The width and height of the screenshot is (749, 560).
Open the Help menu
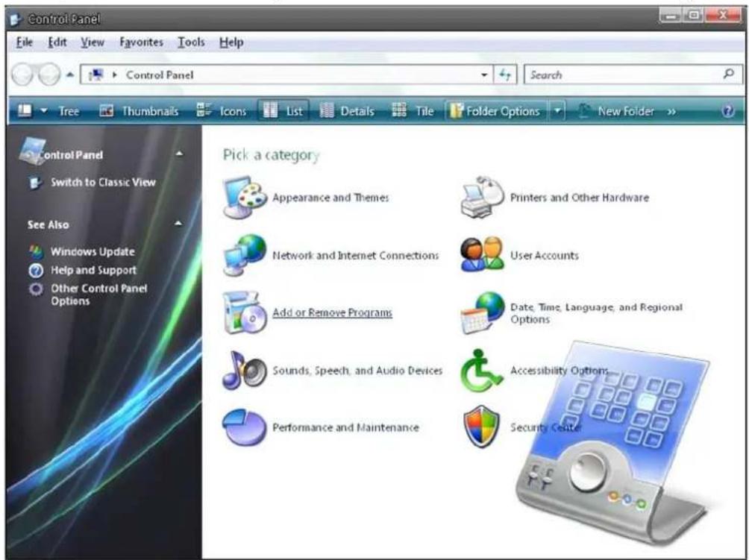click(x=231, y=43)
